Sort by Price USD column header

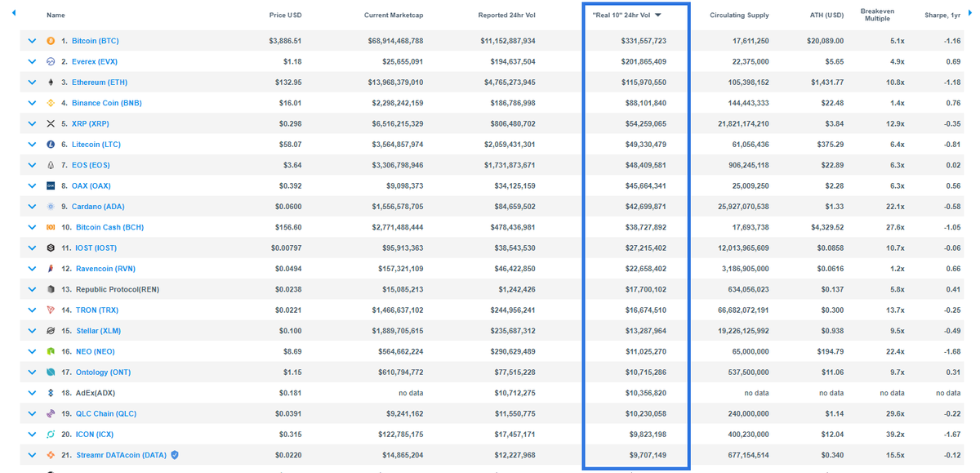click(x=286, y=16)
